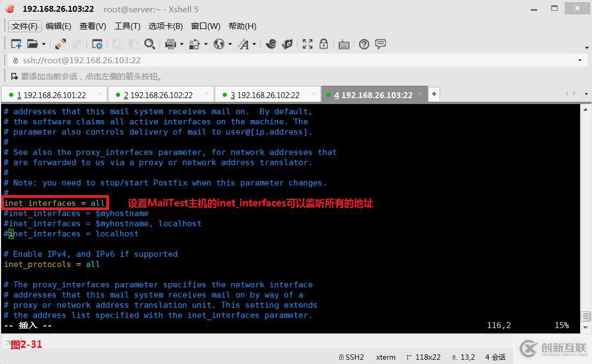This screenshot has height=364, width=592.
Task: Expand the Open folder dropdown arrow
Action: tap(44, 44)
